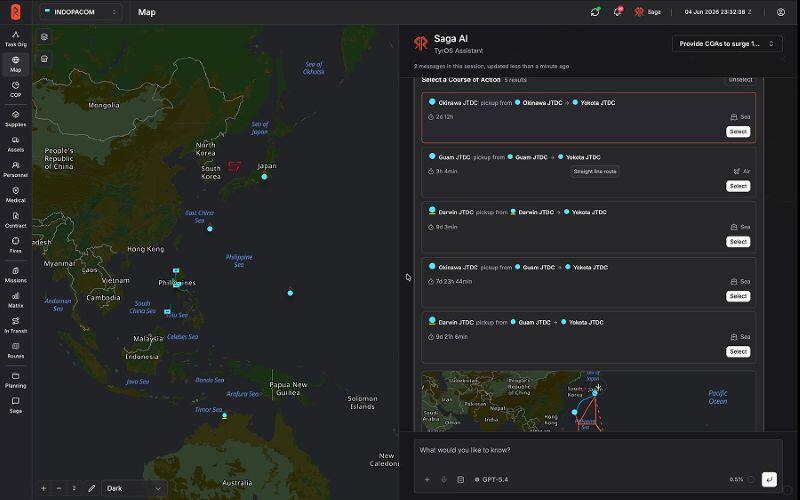
Task: Click the table icon in chat toolbar
Action: point(460,480)
